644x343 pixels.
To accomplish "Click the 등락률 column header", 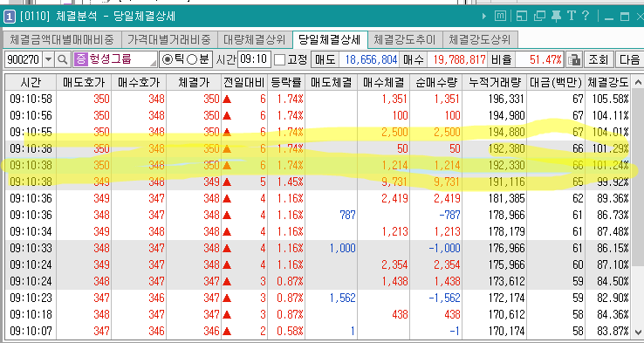I will pyautogui.click(x=286, y=83).
